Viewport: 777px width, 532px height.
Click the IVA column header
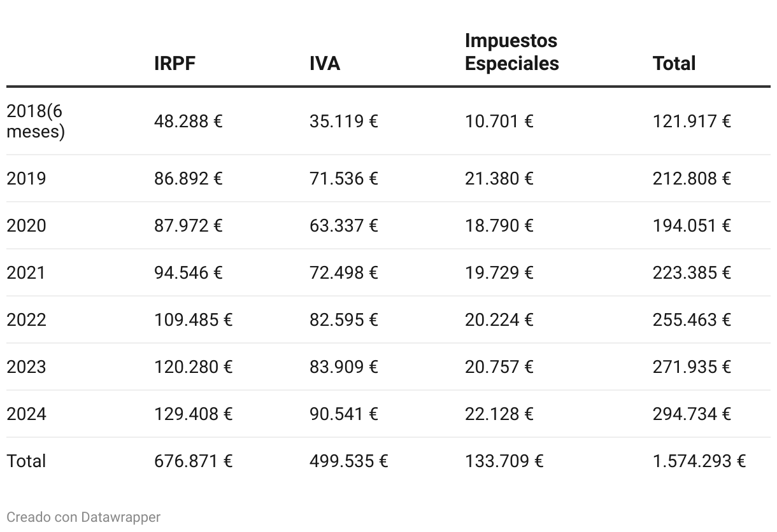[325, 64]
